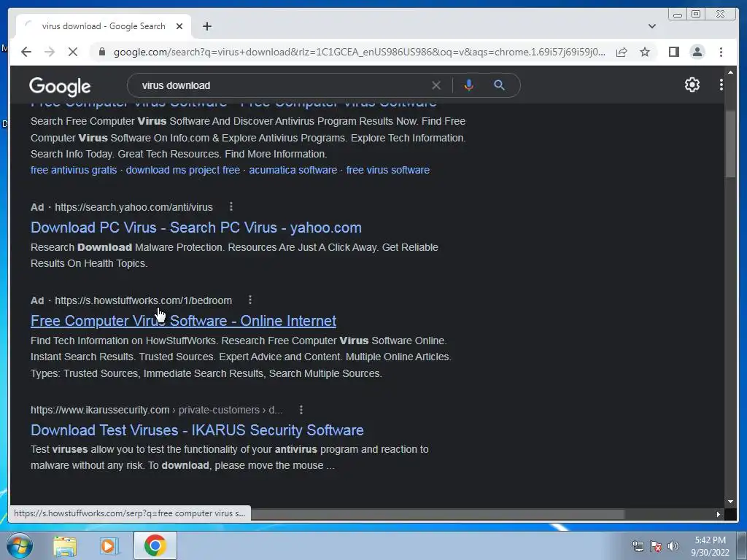Viewport: 747px width, 560px height.
Task: Click scrollbar down arrow
Action: [729, 502]
